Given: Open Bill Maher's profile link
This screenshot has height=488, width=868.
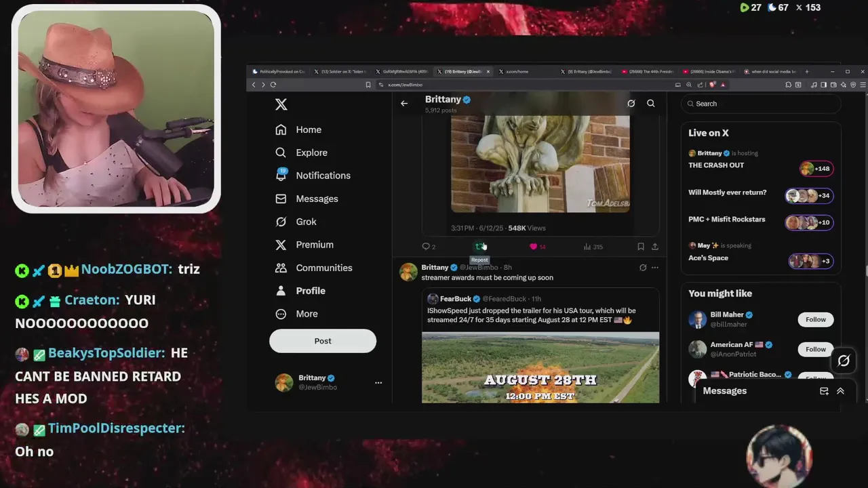Looking at the screenshot, I should pyautogui.click(x=726, y=315).
